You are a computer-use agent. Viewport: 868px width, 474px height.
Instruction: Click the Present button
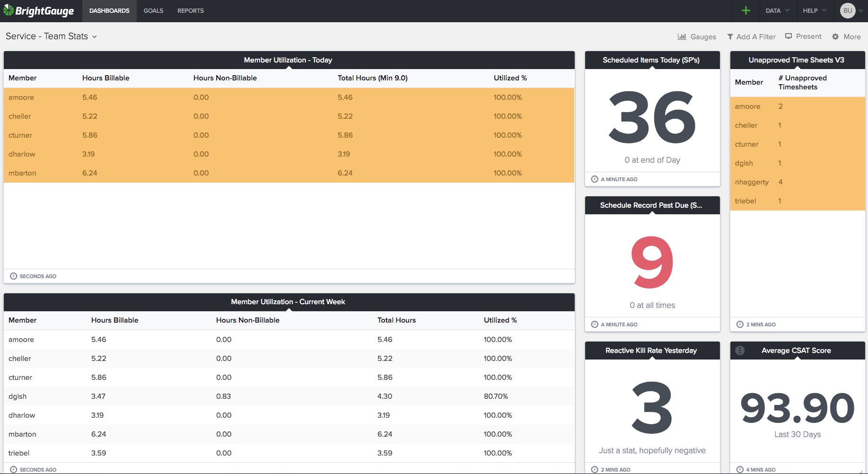pyautogui.click(x=803, y=36)
